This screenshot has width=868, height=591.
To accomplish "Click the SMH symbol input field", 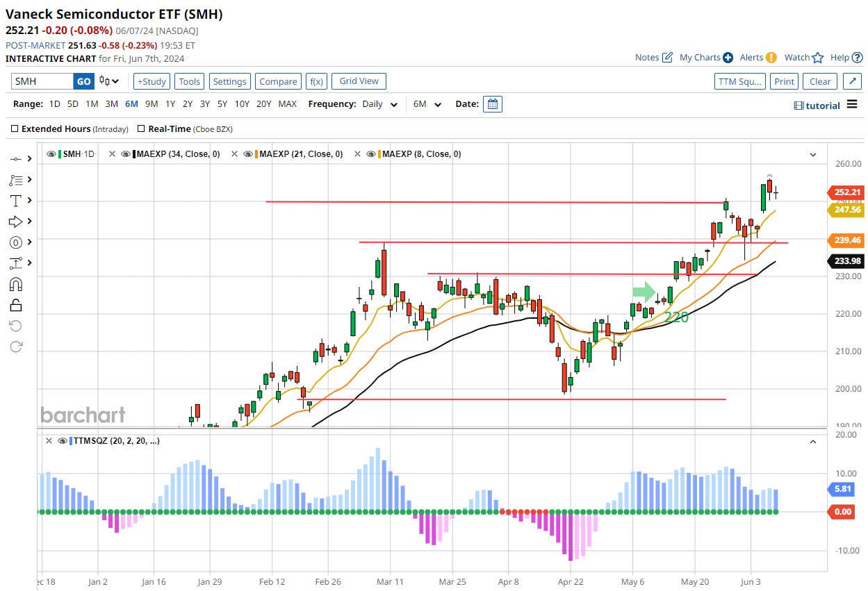I will [42, 81].
